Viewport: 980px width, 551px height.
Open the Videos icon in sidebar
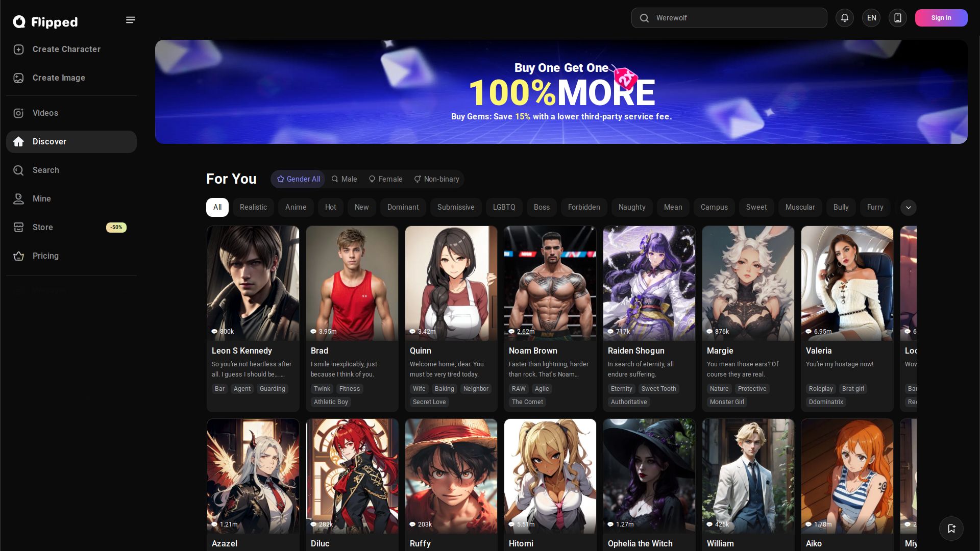(x=19, y=113)
